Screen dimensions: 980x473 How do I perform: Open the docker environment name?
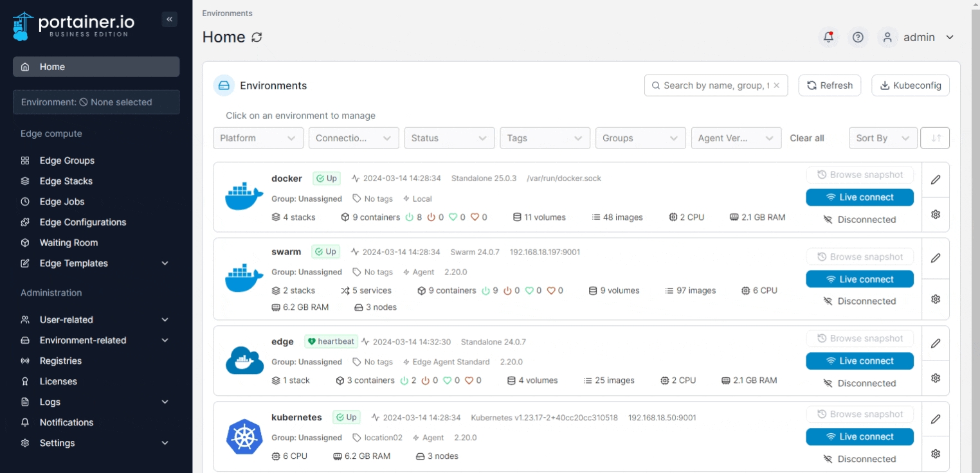287,179
